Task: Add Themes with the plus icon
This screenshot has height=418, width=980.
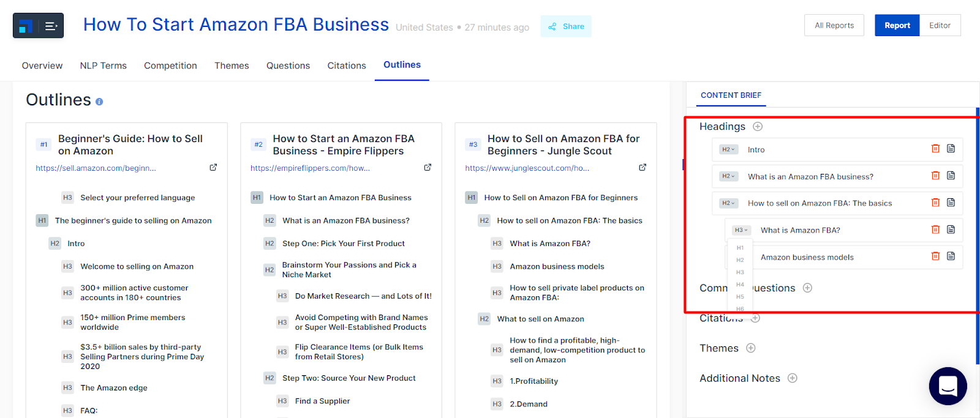Action: [751, 348]
